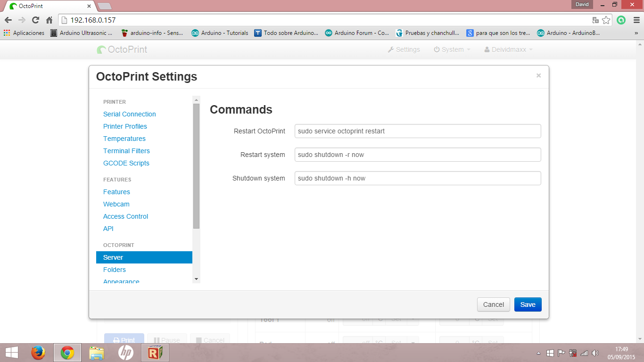
Task: Open Temperatures settings
Action: 124,139
